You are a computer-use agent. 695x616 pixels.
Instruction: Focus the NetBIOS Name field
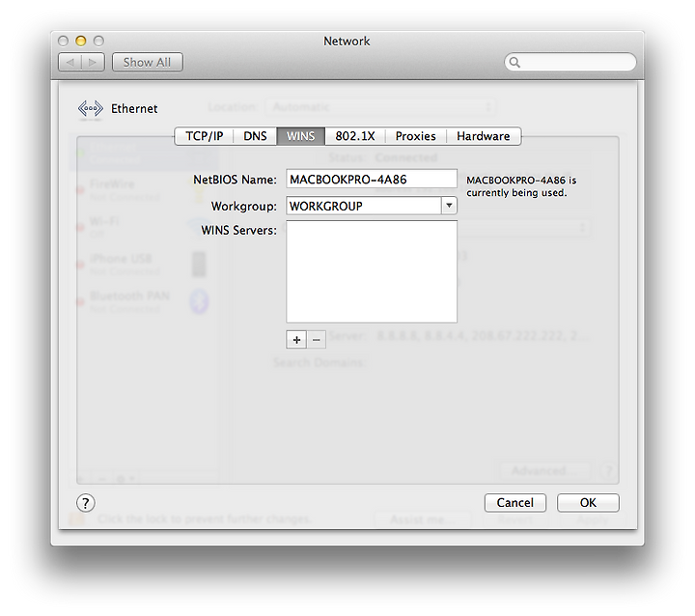coord(372,180)
